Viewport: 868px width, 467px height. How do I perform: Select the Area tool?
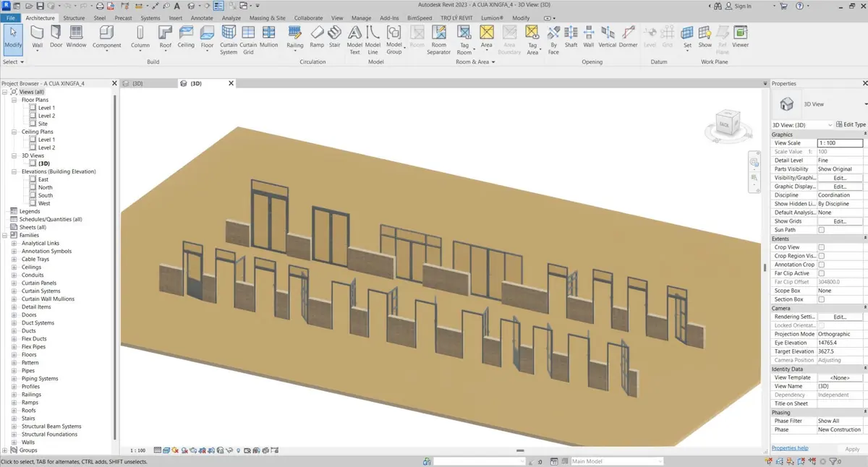tap(487, 37)
